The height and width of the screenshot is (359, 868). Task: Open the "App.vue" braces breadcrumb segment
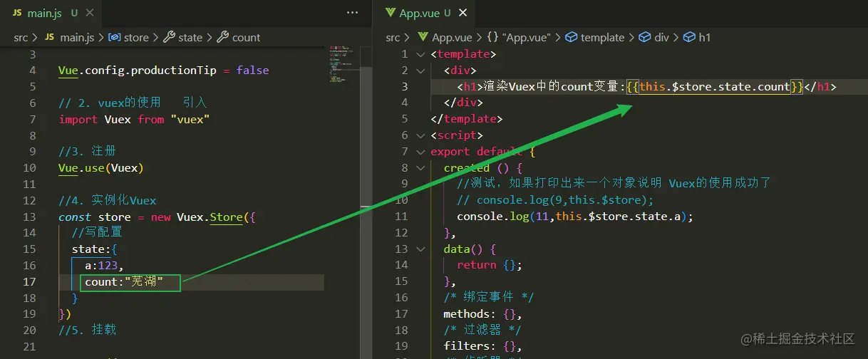(x=527, y=37)
